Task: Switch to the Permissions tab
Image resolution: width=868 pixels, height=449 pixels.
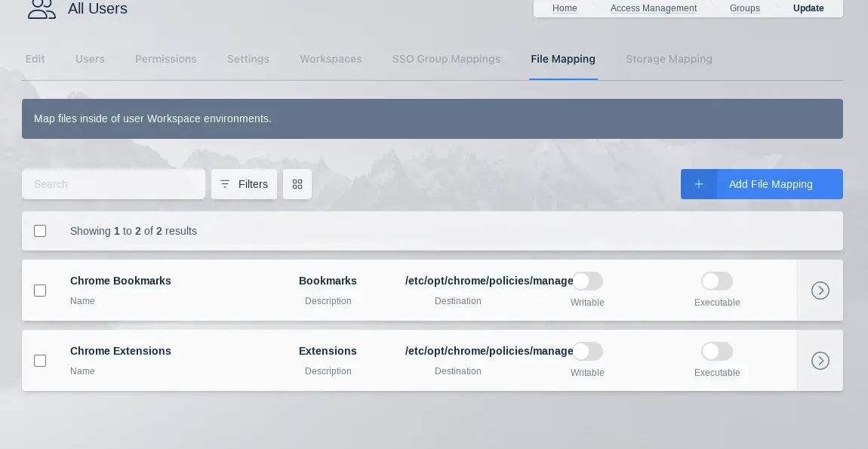Action: pos(166,59)
